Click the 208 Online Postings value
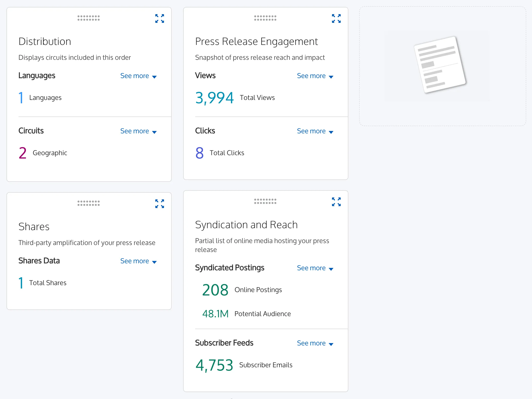Image resolution: width=532 pixels, height=399 pixels. click(x=215, y=290)
